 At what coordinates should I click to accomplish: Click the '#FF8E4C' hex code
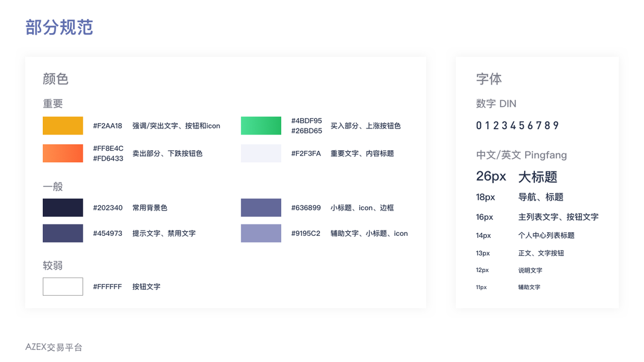coord(108,148)
